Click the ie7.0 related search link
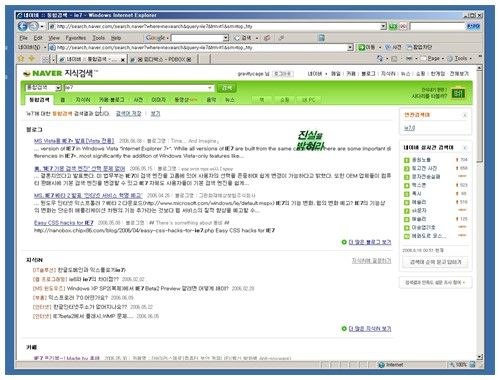500x380 pixels. pos(409,128)
